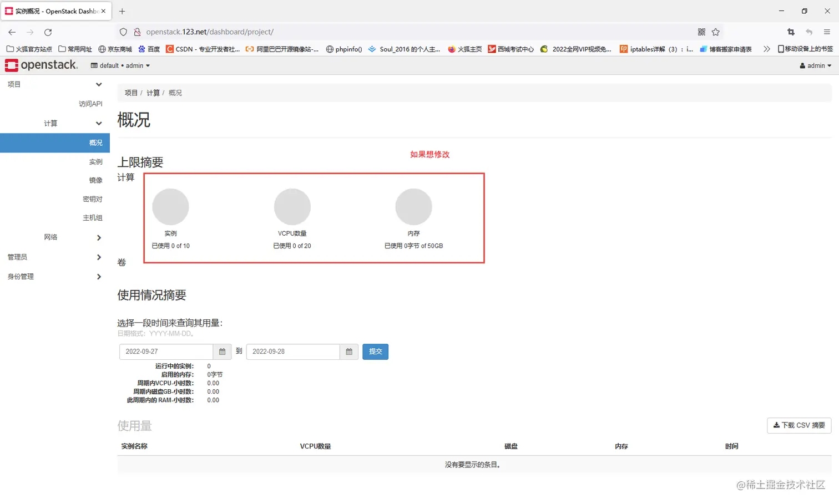Viewport: 839px width, 504px height.
Task: Click the tracking protection shield icon
Action: pos(123,32)
